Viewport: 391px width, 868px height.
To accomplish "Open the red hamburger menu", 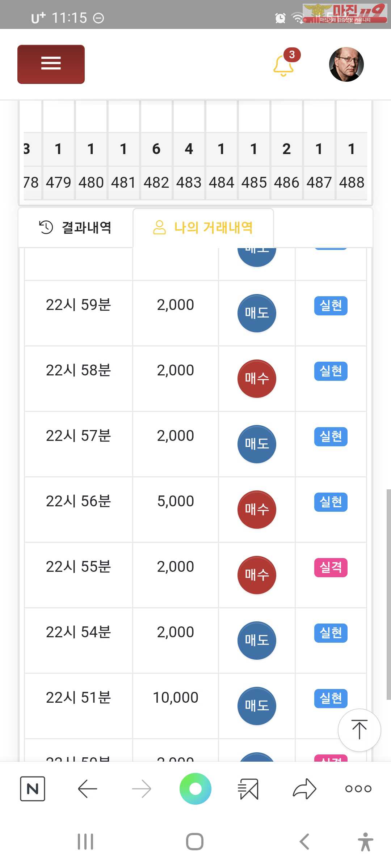I will pos(51,64).
